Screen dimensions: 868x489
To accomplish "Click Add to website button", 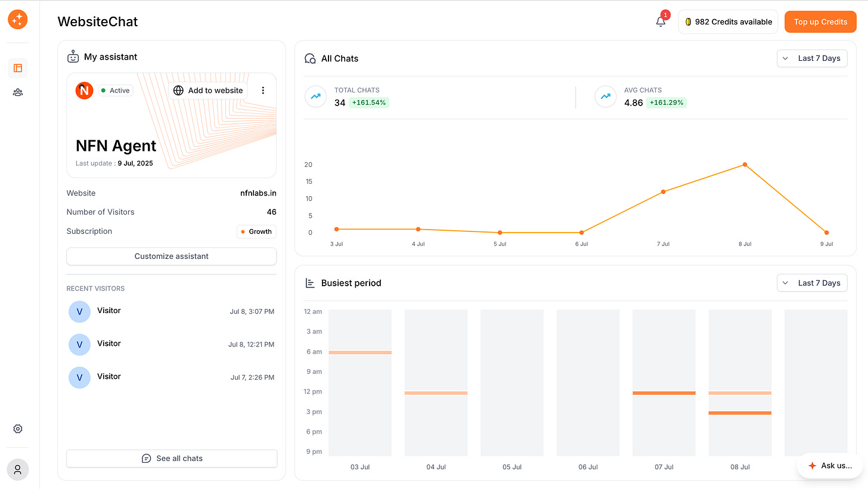I will click(x=208, y=91).
